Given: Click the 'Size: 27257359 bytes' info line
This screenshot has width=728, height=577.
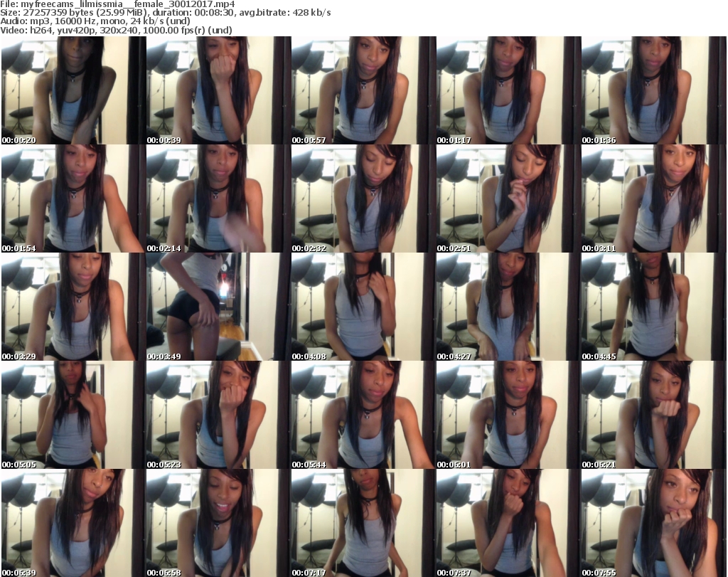Looking at the screenshot, I should (165, 13).
